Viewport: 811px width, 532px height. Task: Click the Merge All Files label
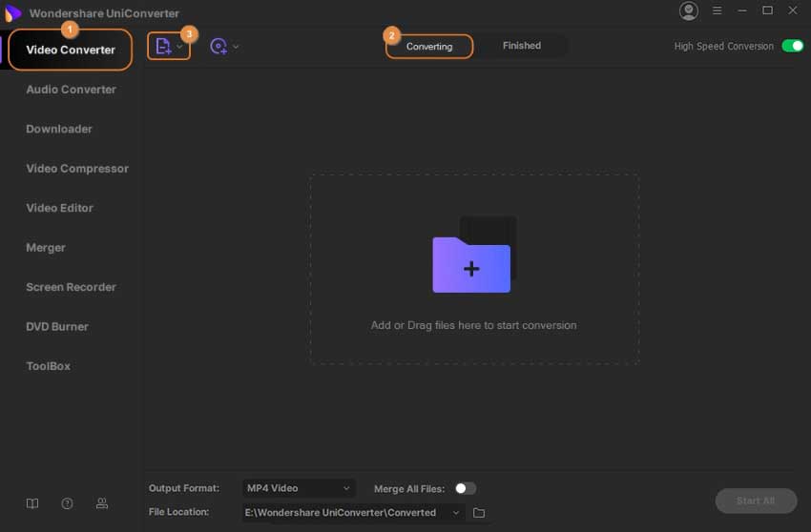pos(409,488)
